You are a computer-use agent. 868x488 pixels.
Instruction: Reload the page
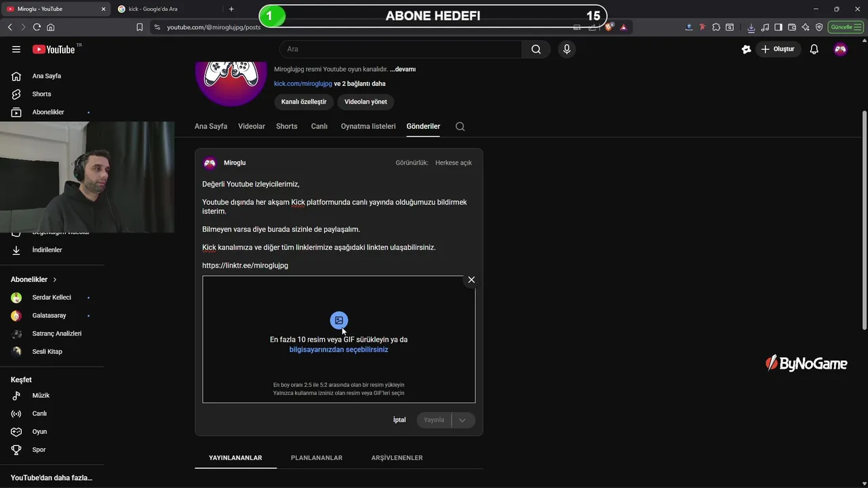[37, 27]
